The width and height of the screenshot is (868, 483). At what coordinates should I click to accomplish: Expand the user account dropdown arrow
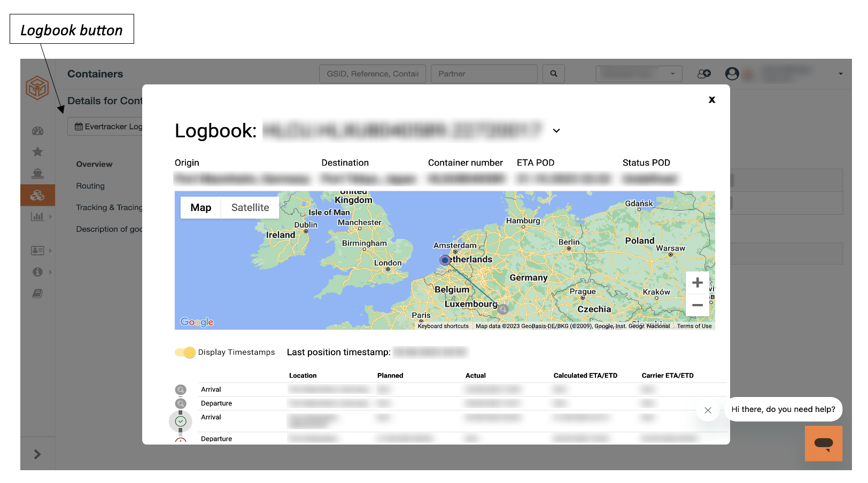tap(841, 74)
